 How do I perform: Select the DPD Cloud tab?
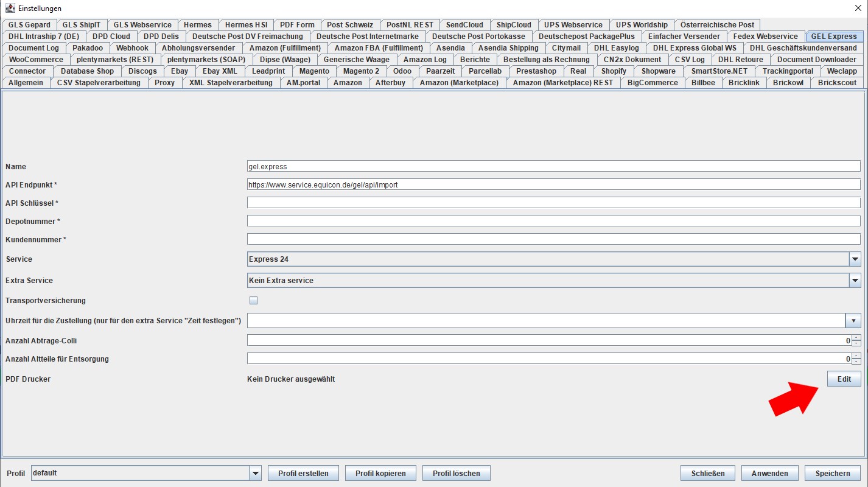tap(111, 37)
